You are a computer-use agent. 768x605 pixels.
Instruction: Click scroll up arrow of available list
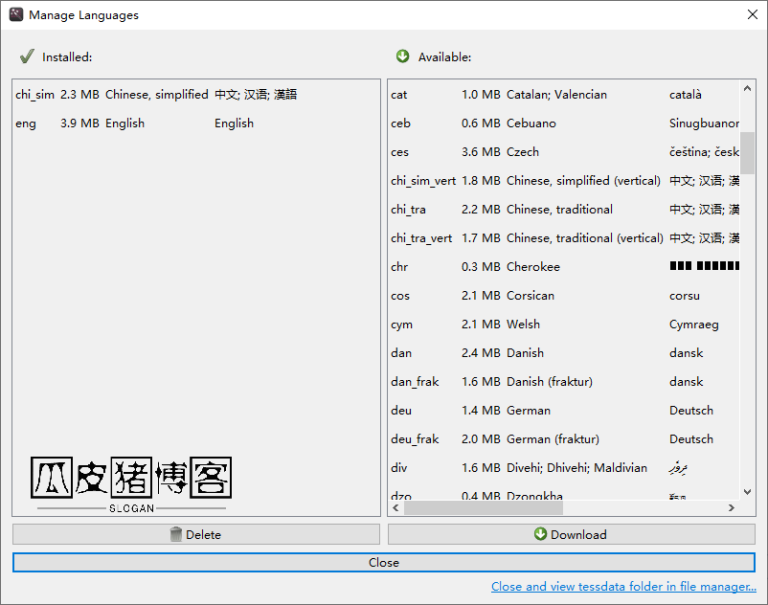click(x=747, y=88)
